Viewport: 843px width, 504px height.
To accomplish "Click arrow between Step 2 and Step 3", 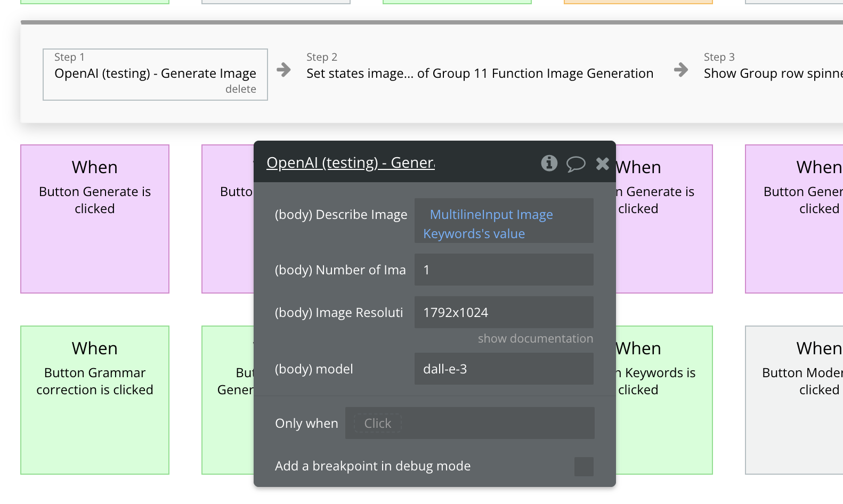I will coord(681,70).
